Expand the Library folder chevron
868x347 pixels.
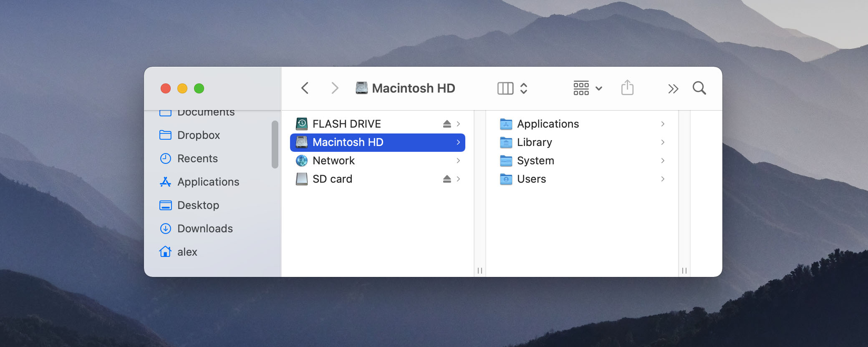coord(663,142)
